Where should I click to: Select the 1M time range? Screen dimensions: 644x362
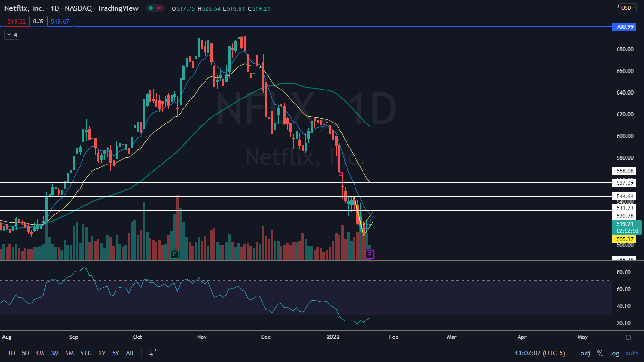coord(40,353)
